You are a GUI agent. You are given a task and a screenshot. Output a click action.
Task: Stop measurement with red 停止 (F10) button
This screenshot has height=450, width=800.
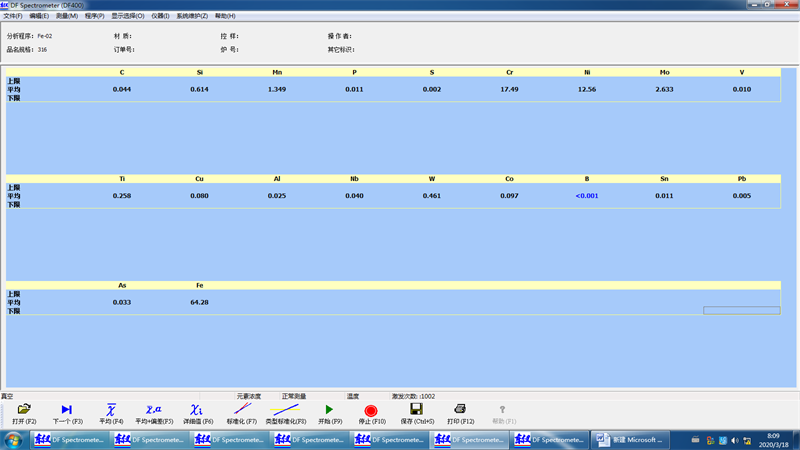371,411
